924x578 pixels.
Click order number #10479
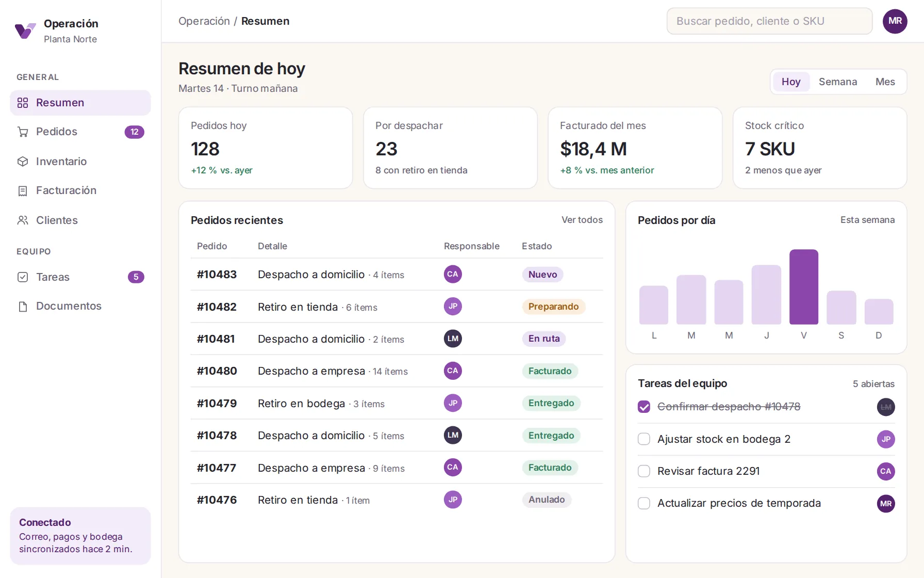coord(217,404)
